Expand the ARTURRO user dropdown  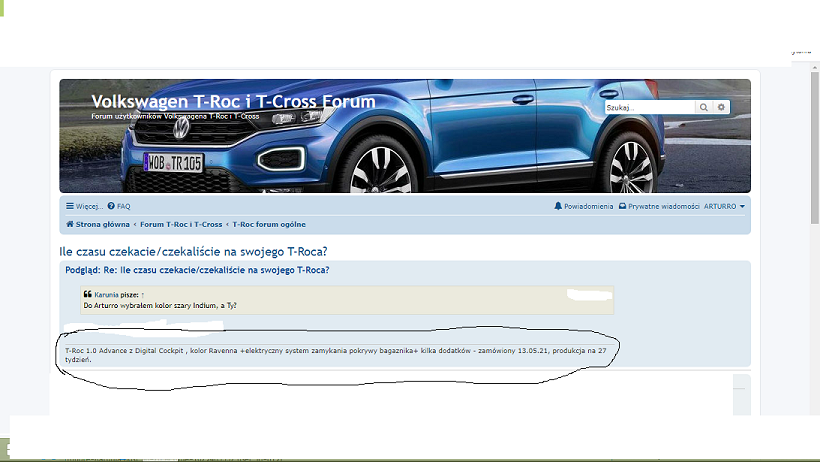tap(724, 206)
